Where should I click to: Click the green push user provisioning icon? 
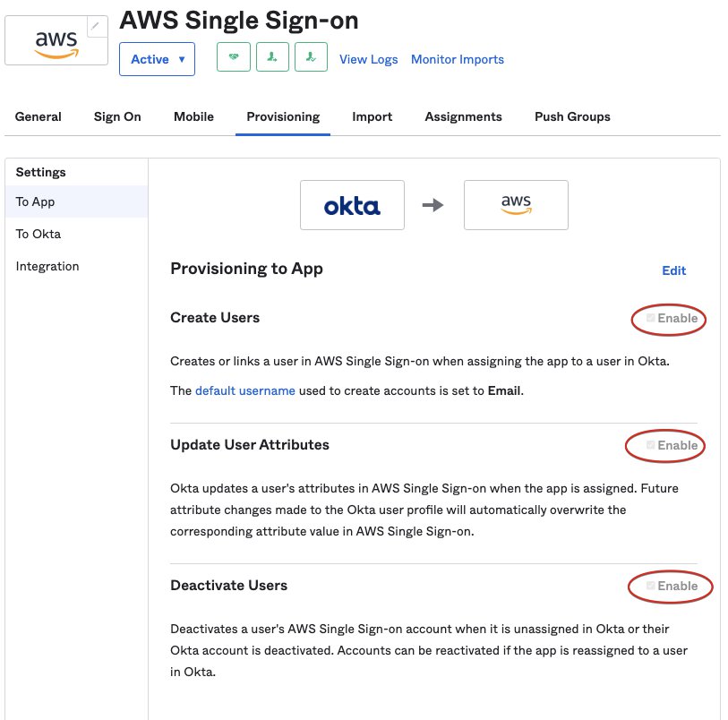[x=272, y=57]
